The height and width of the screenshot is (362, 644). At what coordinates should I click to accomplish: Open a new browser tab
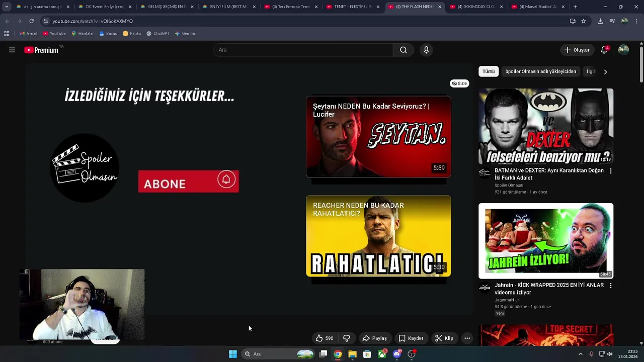(575, 7)
